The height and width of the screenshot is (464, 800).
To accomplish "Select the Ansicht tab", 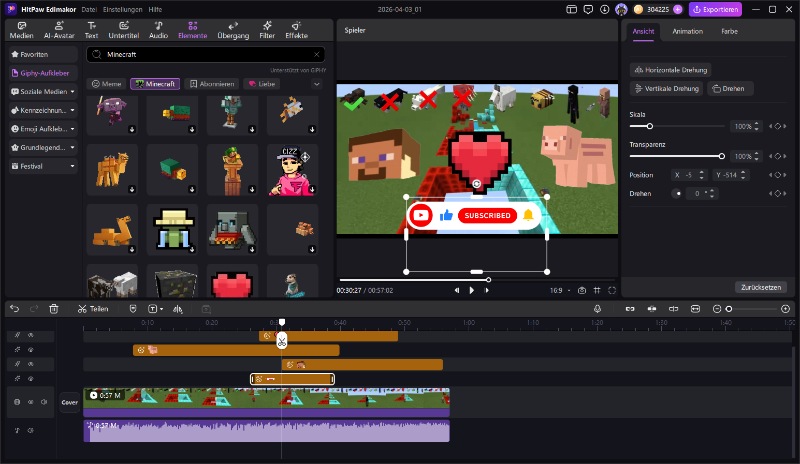I will click(x=643, y=31).
